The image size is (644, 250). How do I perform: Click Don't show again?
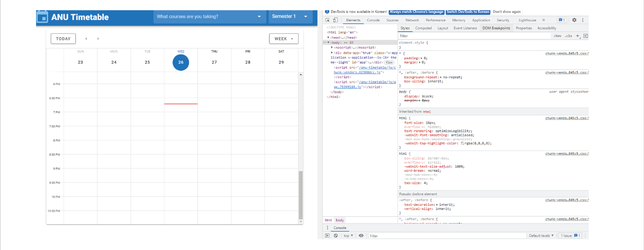pos(507,12)
